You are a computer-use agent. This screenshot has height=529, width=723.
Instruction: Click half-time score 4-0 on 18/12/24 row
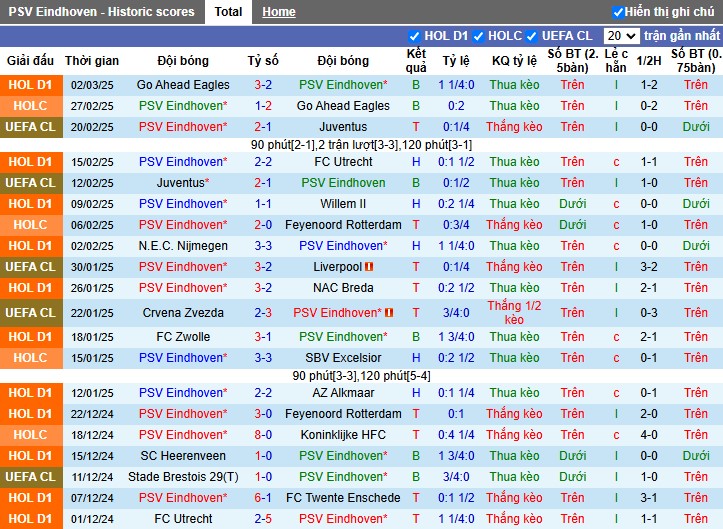pyautogui.click(x=649, y=435)
